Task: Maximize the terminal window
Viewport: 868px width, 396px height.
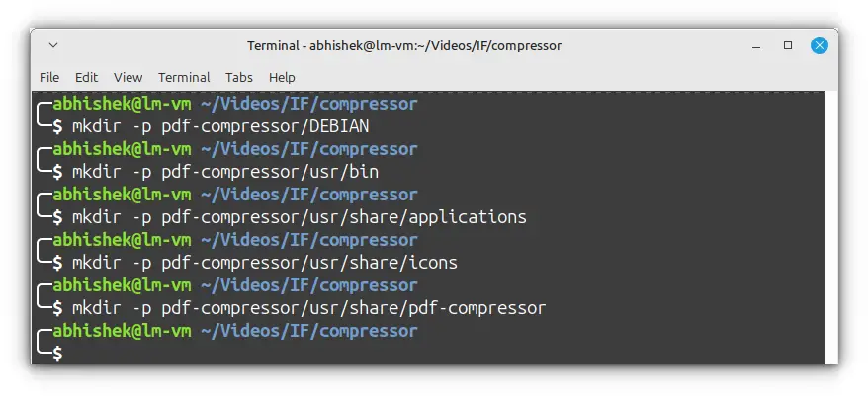Action: (788, 45)
